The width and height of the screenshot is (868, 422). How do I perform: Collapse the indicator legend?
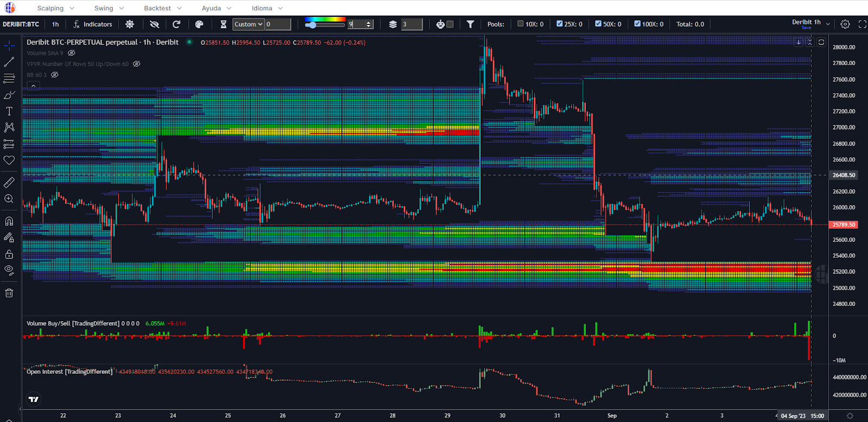pos(33,86)
